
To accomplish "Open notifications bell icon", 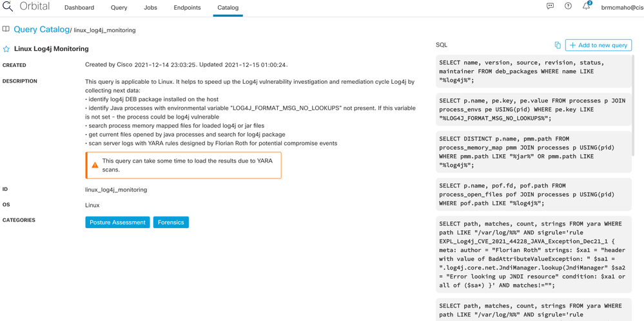I will tap(587, 6).
